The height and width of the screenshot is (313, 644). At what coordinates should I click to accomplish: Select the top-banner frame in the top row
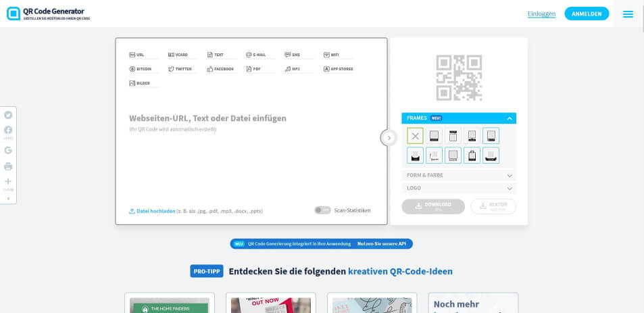[453, 136]
